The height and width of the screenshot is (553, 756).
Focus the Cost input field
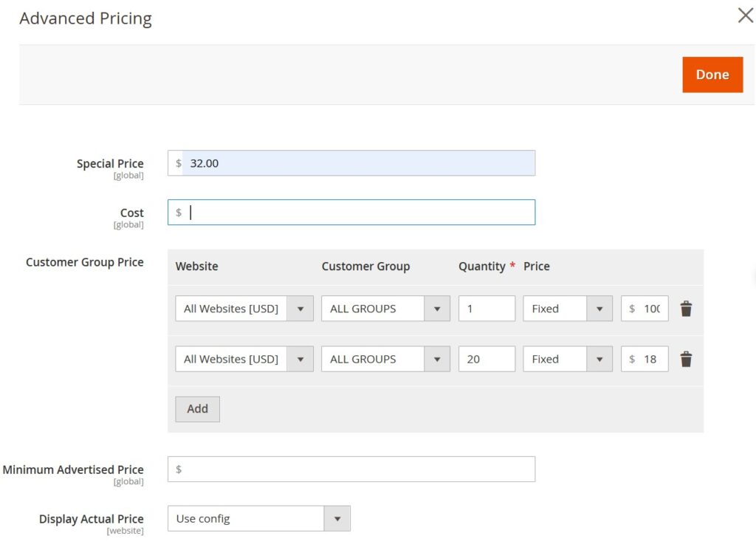tap(358, 213)
